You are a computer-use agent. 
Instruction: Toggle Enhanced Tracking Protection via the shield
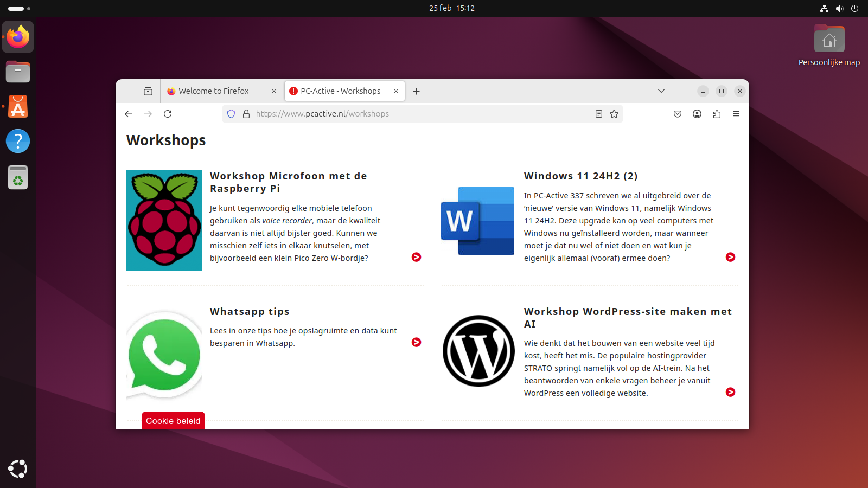[232, 114]
